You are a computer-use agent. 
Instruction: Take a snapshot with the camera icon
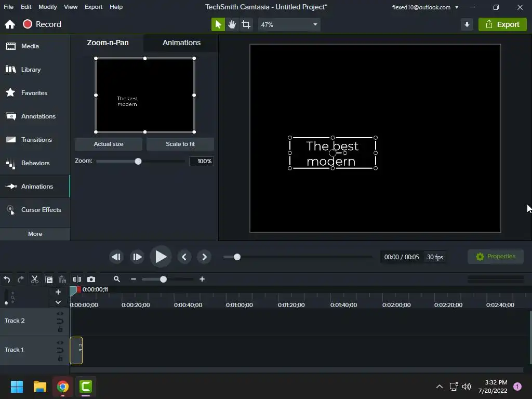click(x=91, y=279)
